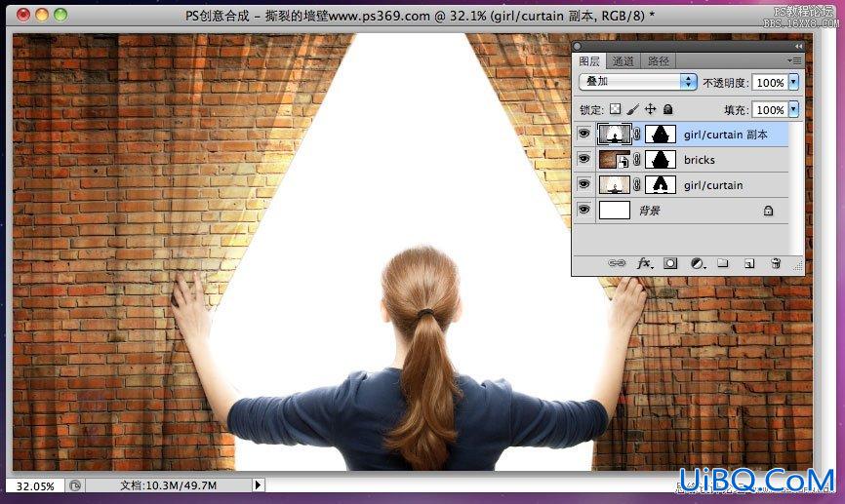Click the 填充 100% input field
This screenshot has height=504, width=845.
770,110
